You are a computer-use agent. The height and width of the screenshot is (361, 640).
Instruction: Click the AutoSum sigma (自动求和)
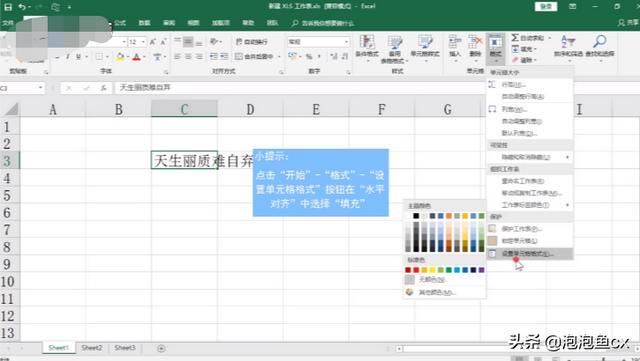527,38
